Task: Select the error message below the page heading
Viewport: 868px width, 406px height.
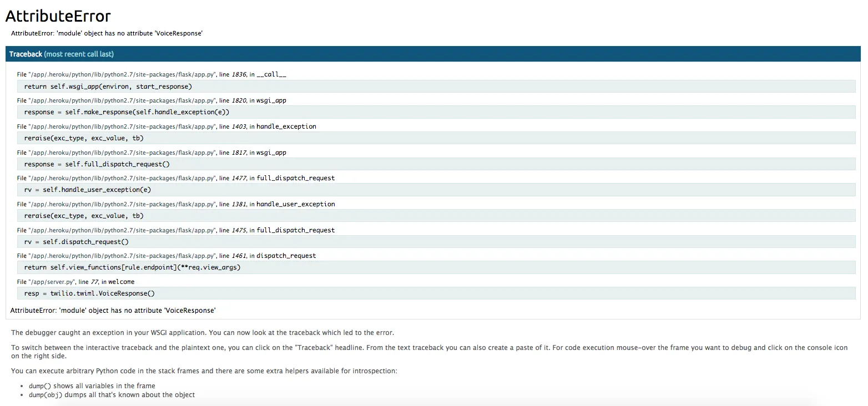Action: (x=107, y=33)
